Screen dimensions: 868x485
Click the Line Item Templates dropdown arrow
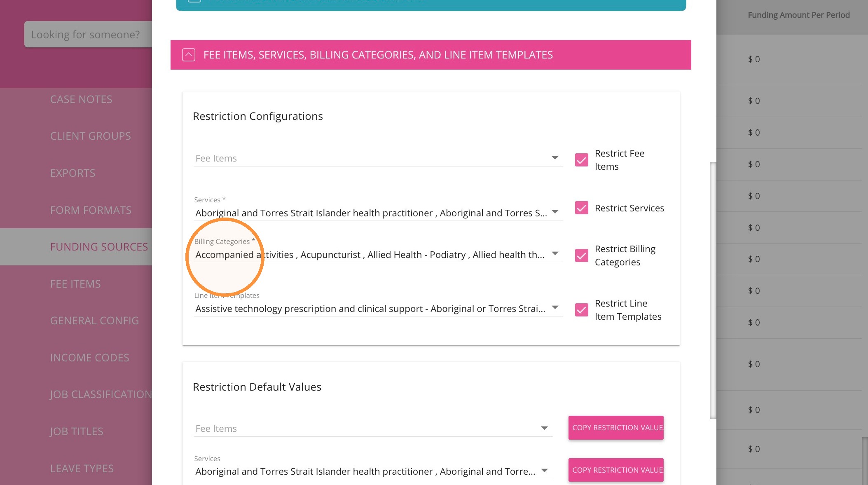click(555, 308)
